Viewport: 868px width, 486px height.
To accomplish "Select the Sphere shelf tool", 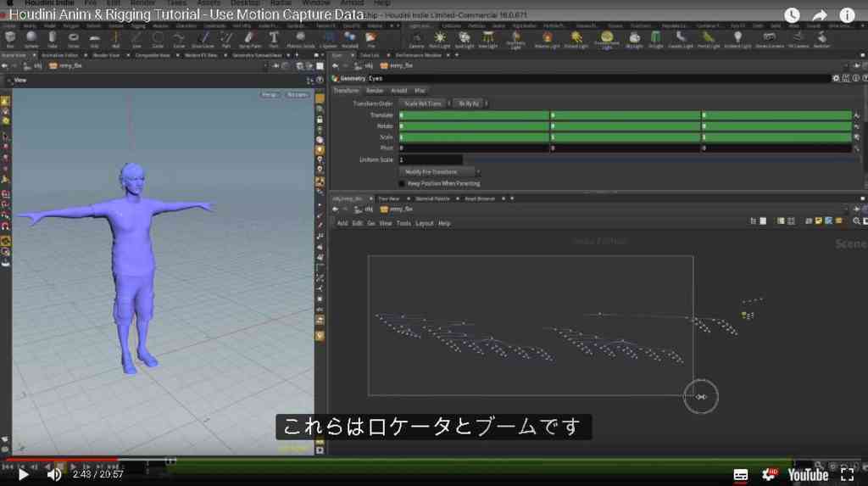I will [x=31, y=38].
